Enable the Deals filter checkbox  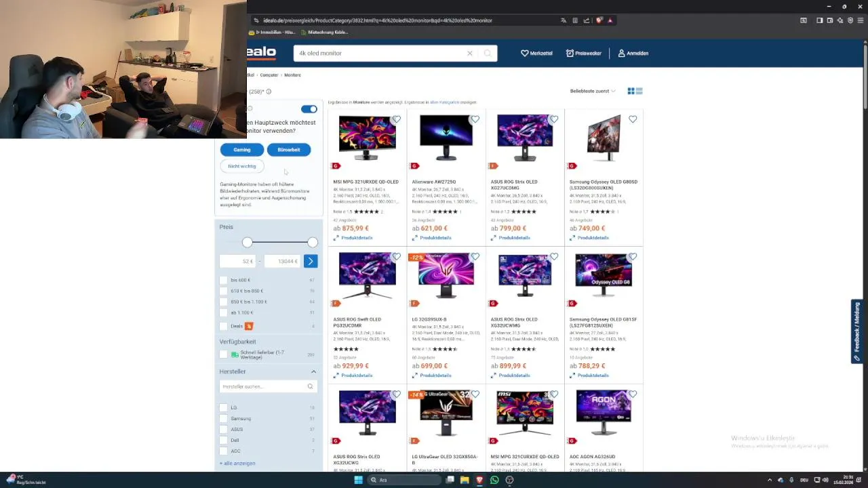coord(224,326)
